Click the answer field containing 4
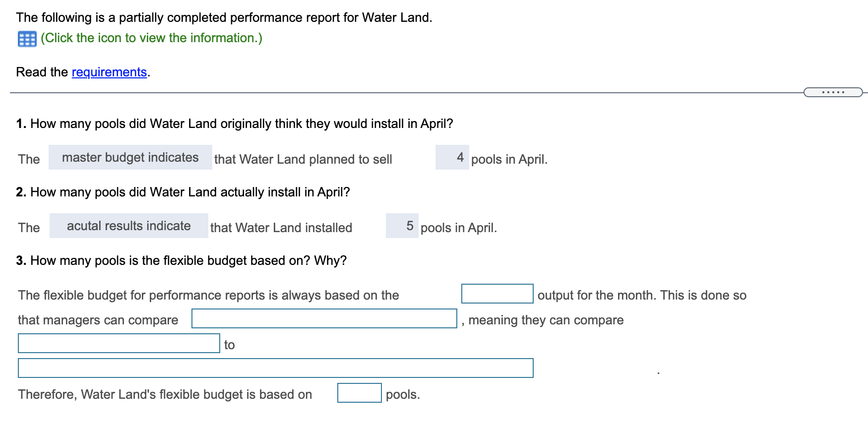 pos(452,158)
